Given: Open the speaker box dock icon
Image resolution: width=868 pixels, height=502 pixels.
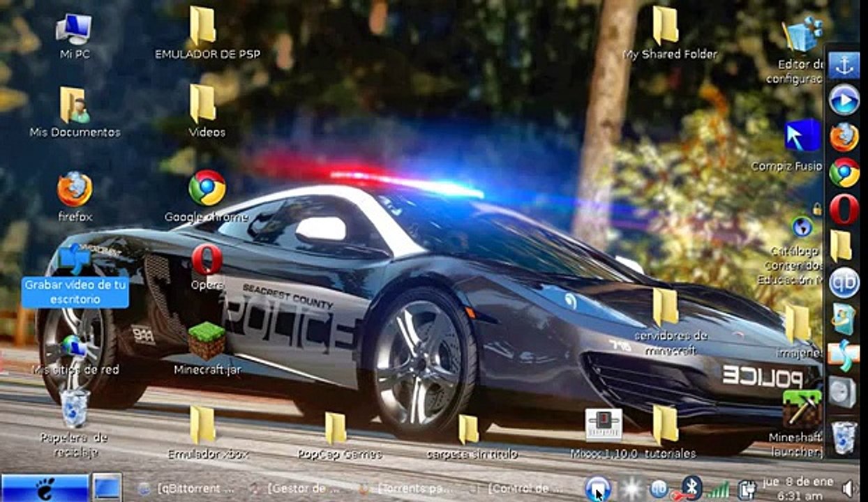Looking at the screenshot, I should click(x=842, y=392).
